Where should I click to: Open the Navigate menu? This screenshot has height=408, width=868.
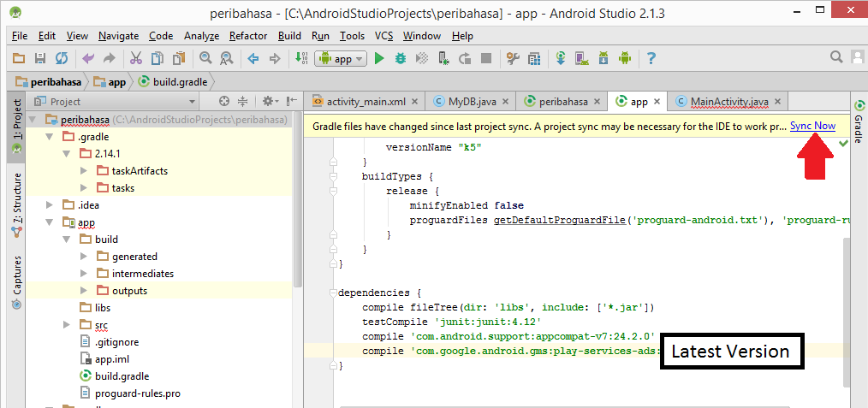(x=118, y=36)
